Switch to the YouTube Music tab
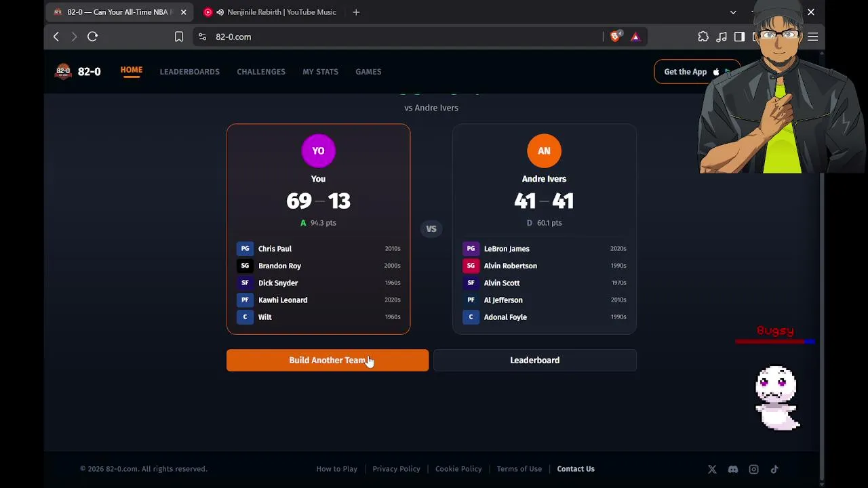The height and width of the screenshot is (488, 868). [x=271, y=12]
